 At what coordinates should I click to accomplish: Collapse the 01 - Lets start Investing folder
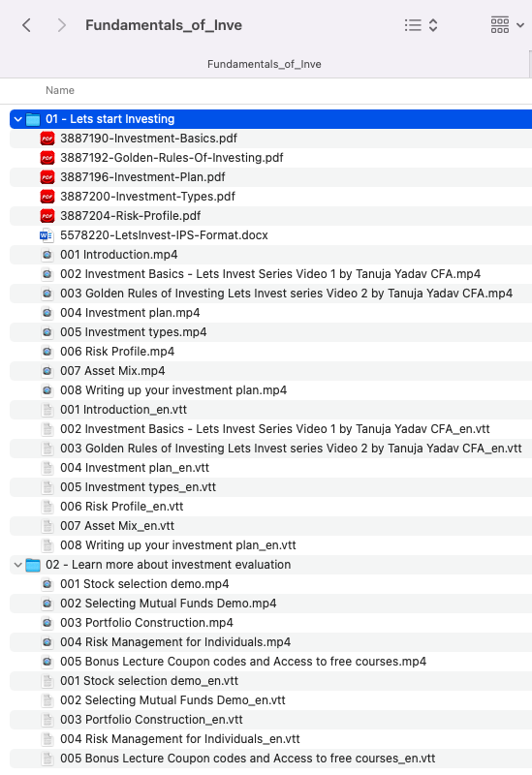point(17,119)
